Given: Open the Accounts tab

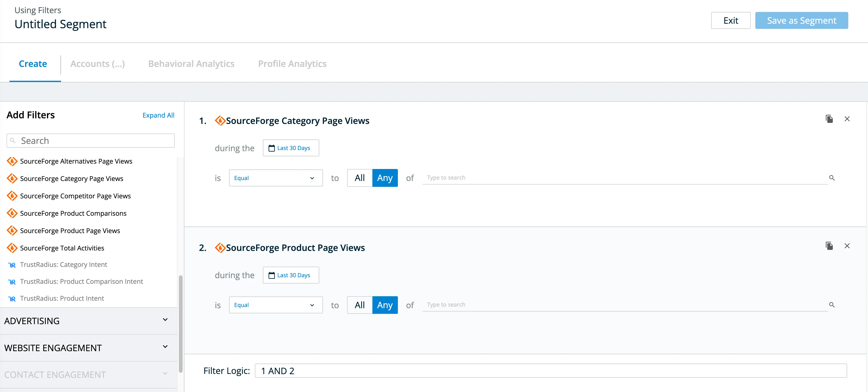Looking at the screenshot, I should tap(97, 64).
